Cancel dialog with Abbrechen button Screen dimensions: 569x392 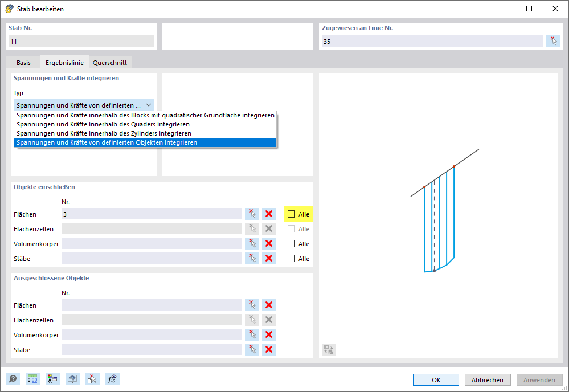coord(488,379)
